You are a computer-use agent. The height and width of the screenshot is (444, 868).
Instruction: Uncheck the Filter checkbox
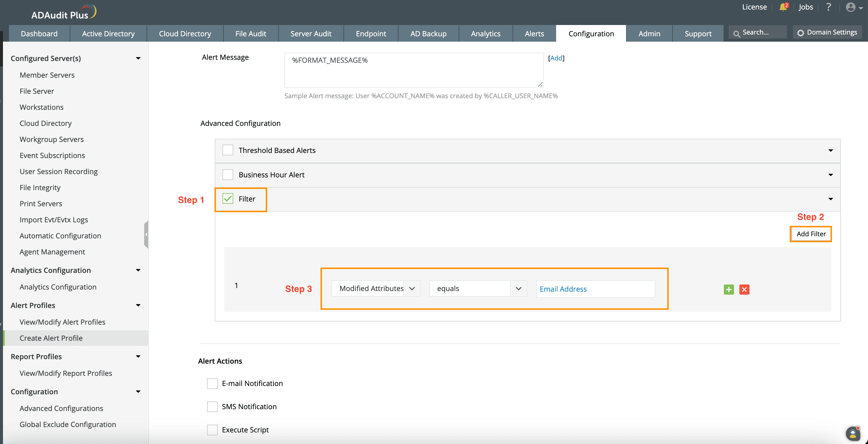(x=228, y=199)
